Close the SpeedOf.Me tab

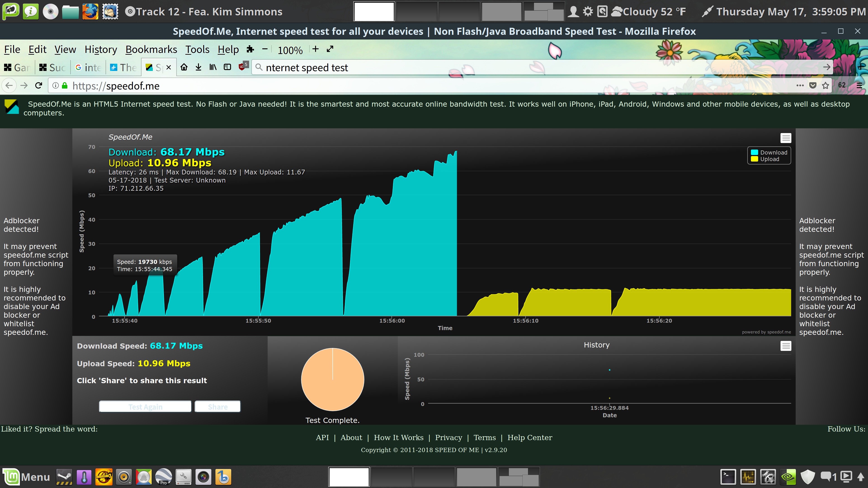[x=169, y=67]
